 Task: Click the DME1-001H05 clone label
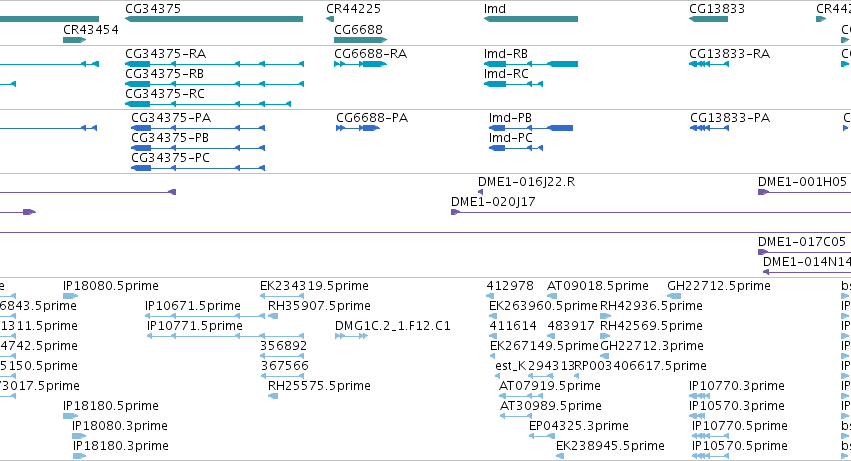click(x=802, y=182)
